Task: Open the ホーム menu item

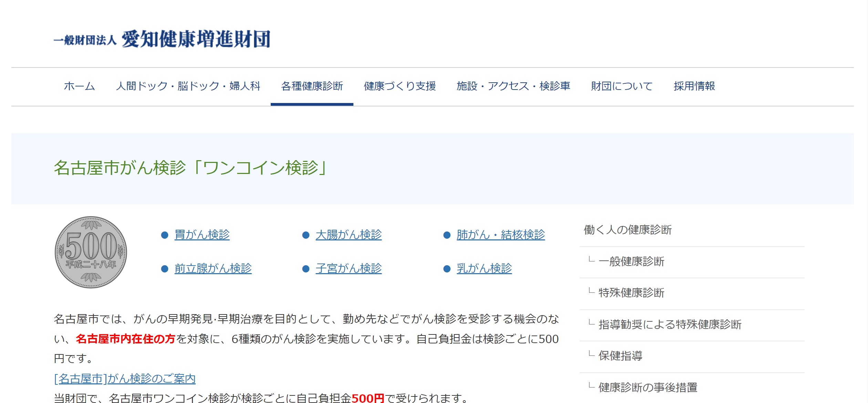Action: click(x=79, y=86)
